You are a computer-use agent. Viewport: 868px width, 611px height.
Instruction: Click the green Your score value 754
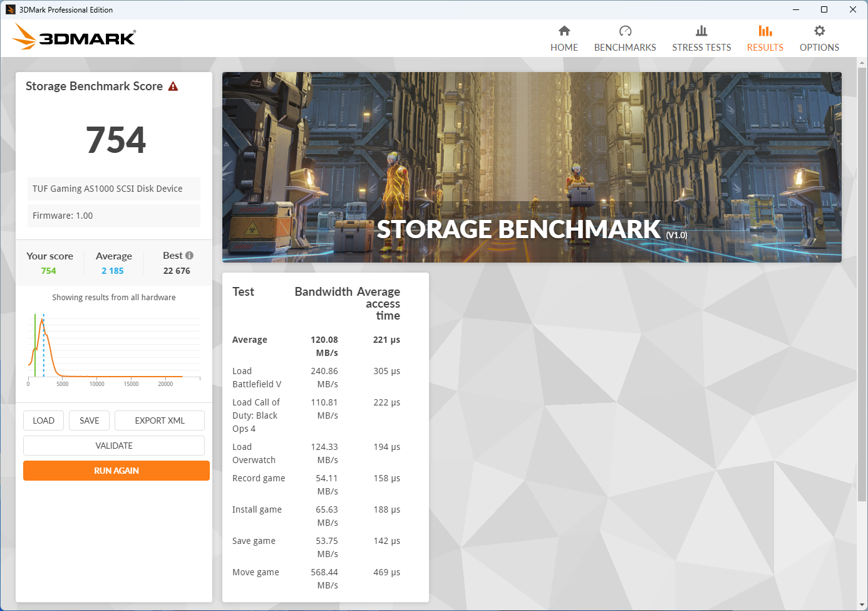coord(49,271)
